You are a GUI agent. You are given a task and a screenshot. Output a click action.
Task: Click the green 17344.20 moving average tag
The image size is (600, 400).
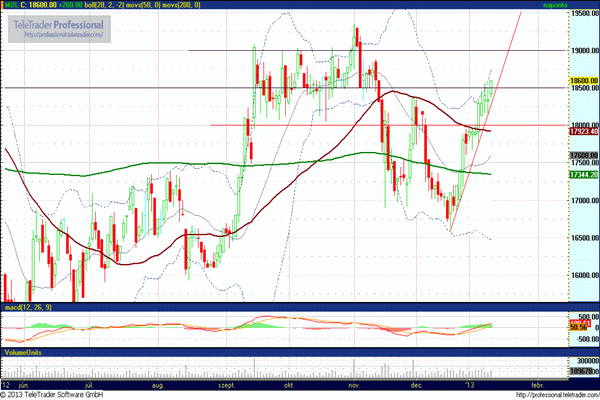(584, 175)
